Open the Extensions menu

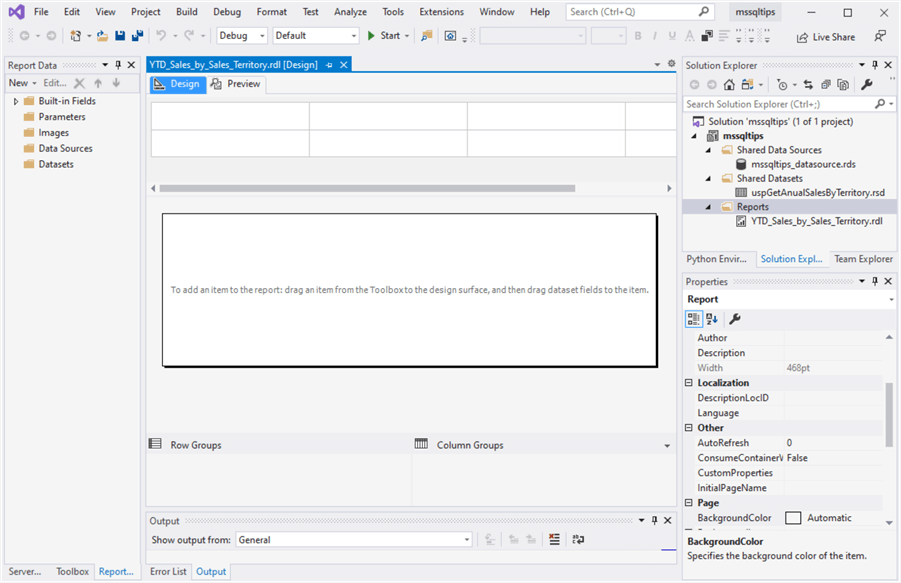click(441, 12)
